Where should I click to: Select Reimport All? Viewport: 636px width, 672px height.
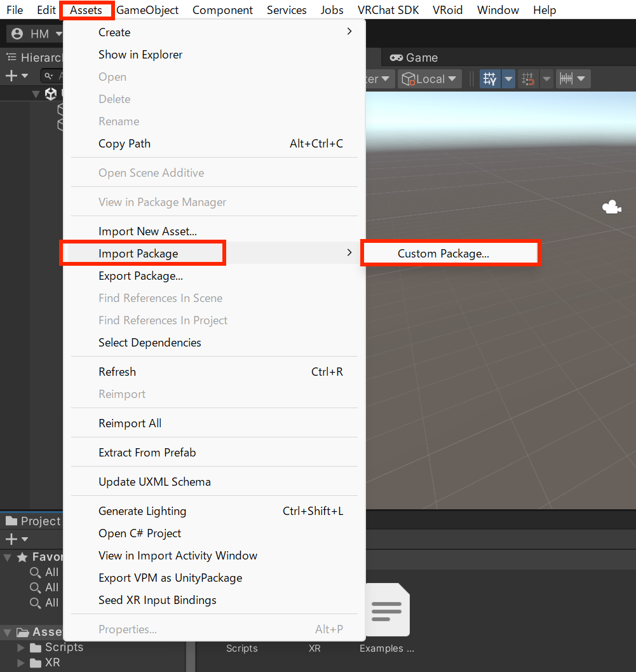pos(214,423)
